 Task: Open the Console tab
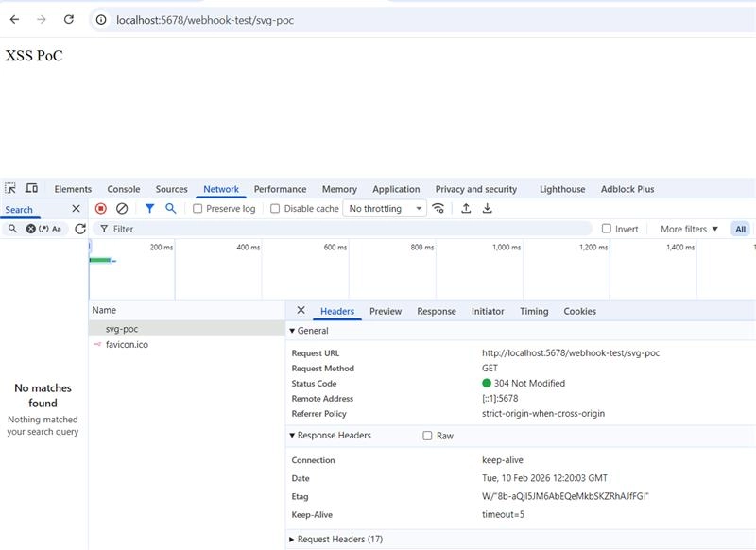click(x=124, y=189)
